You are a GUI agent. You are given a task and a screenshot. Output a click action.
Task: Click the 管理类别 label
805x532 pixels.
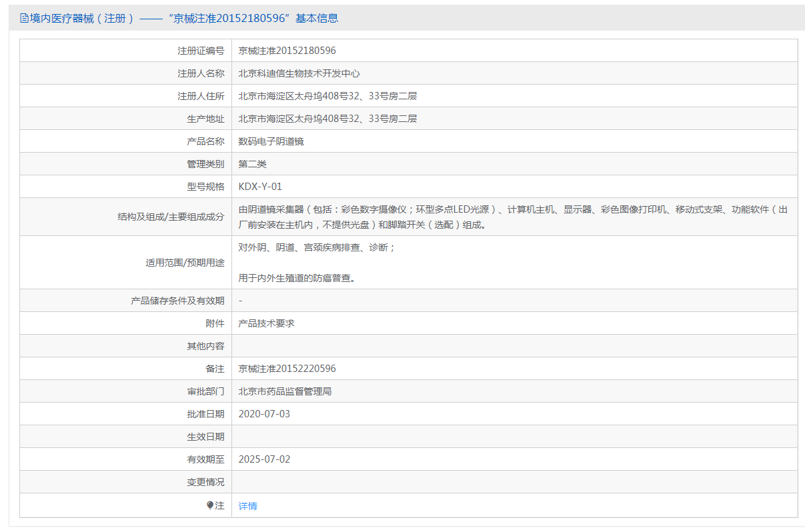(205, 164)
